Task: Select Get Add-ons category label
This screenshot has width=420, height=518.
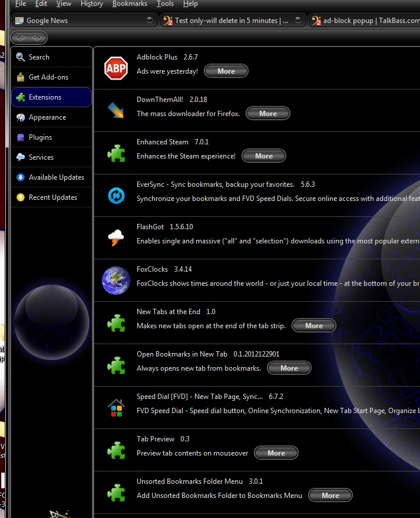Action: coord(48,77)
